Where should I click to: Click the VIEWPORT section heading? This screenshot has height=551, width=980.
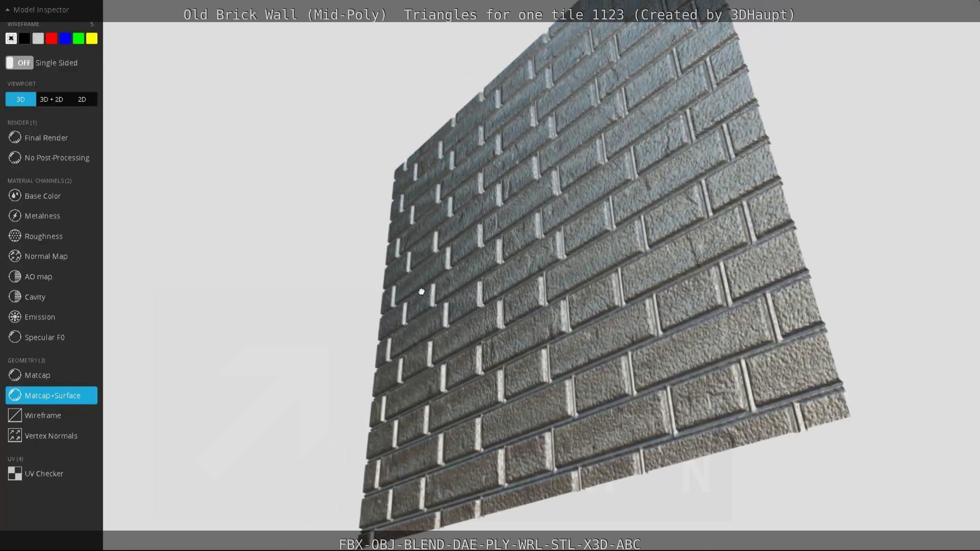coord(22,84)
